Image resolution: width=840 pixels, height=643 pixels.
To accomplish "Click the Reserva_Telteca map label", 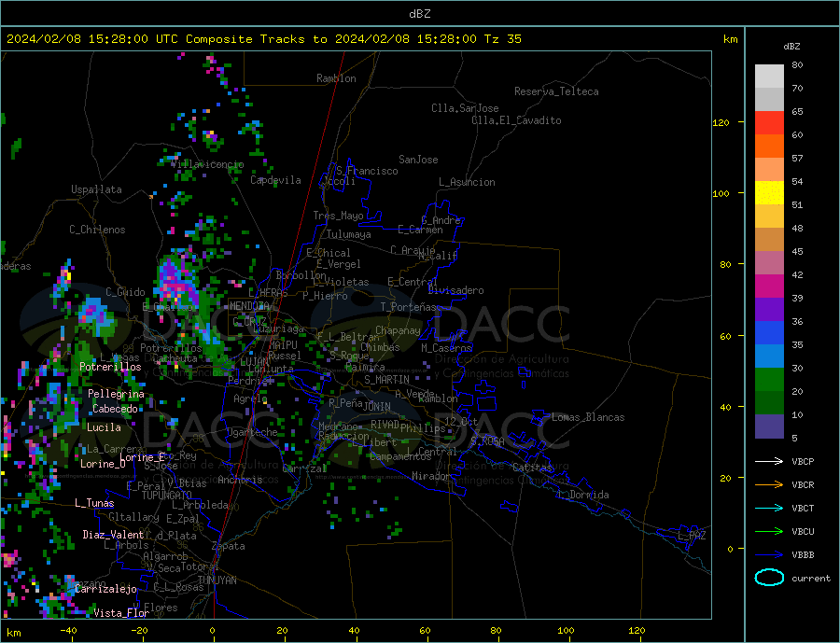I will tap(556, 91).
